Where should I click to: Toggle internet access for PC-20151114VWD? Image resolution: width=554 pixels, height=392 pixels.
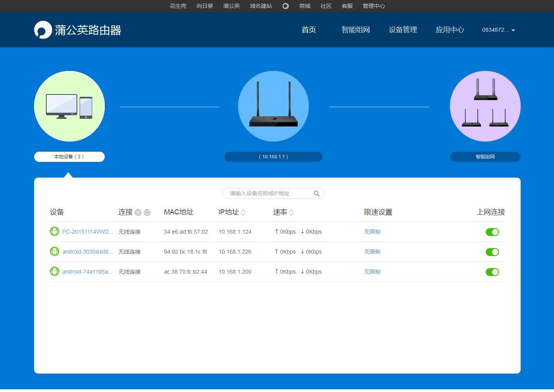[x=492, y=232]
